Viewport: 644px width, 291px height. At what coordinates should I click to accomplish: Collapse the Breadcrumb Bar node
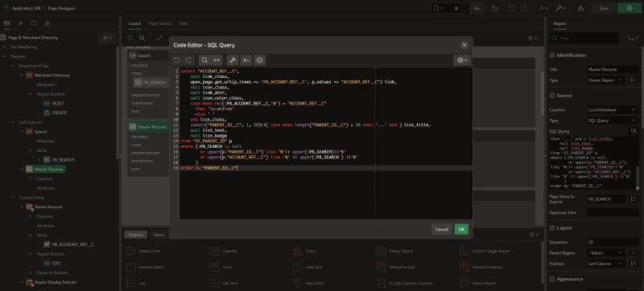13,66
